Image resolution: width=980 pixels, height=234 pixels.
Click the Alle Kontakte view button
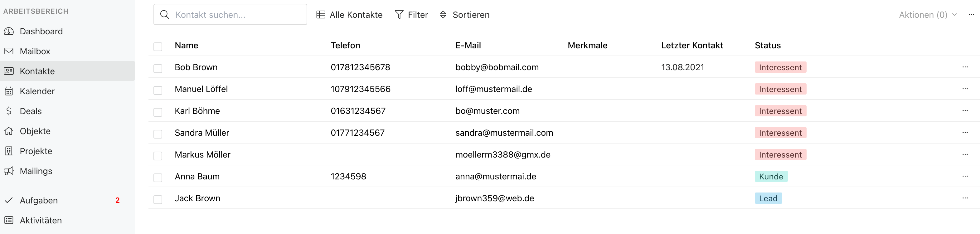(x=350, y=15)
